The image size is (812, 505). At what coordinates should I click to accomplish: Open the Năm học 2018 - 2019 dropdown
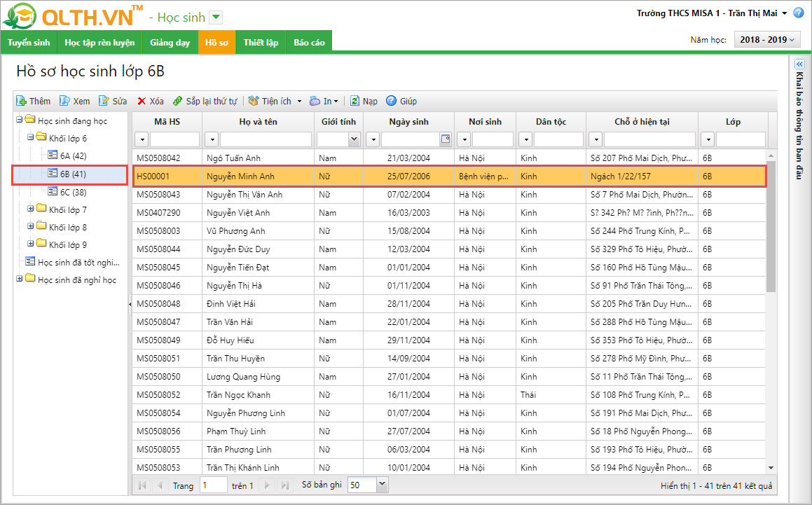point(766,40)
